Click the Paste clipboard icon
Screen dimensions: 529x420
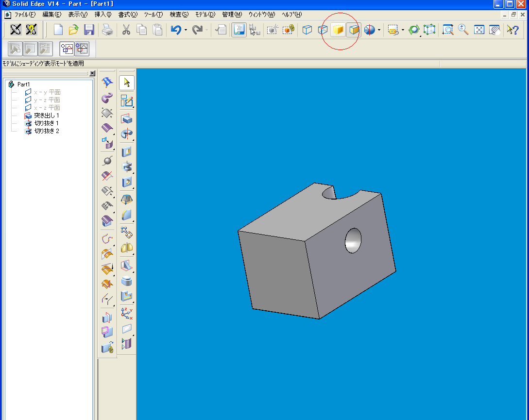pos(157,30)
